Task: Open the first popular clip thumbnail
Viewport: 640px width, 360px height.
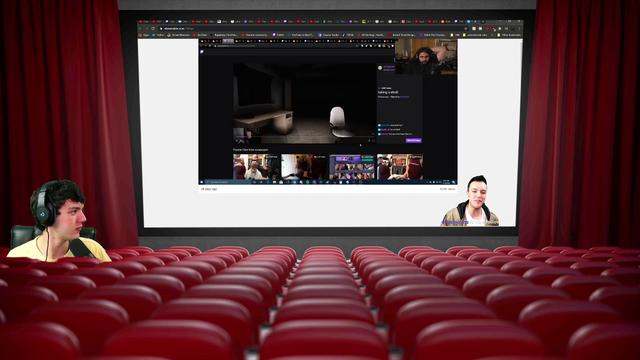Action: click(256, 167)
